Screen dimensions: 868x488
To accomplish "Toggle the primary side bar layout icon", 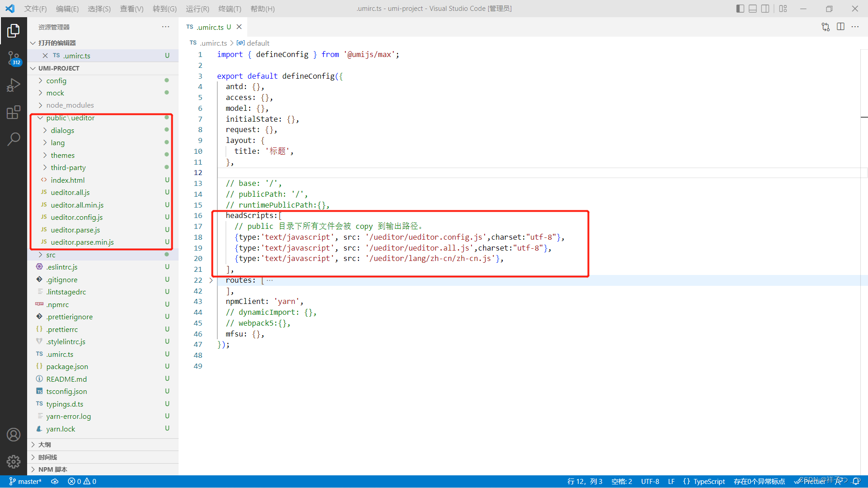I will tap(740, 9).
